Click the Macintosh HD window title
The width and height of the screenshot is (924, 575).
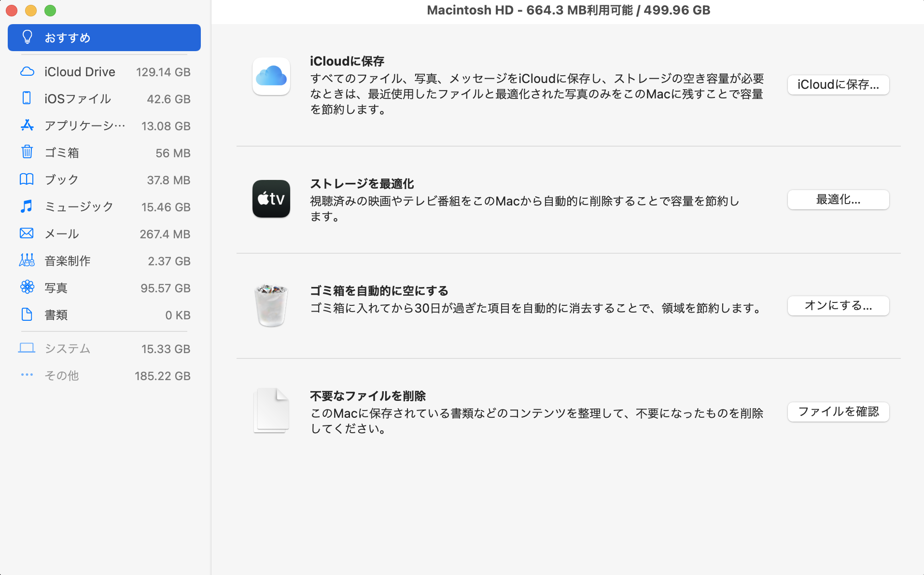pyautogui.click(x=569, y=10)
